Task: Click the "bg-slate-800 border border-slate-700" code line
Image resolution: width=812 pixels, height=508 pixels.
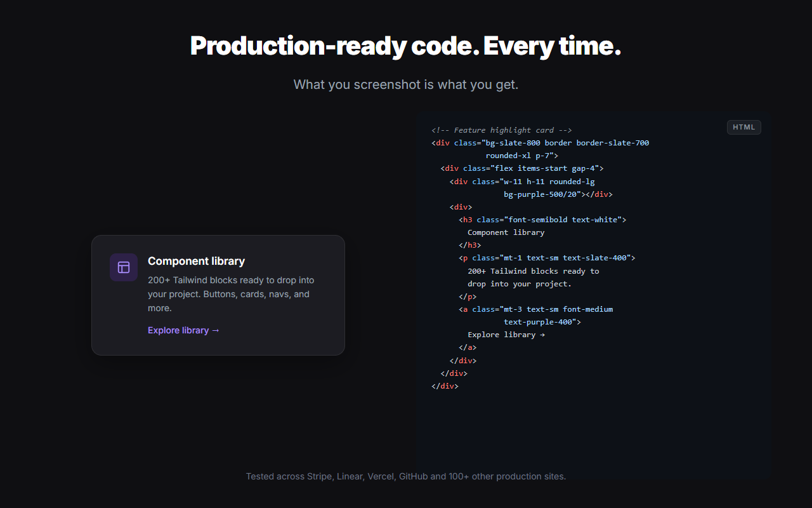Action: pyautogui.click(x=540, y=143)
